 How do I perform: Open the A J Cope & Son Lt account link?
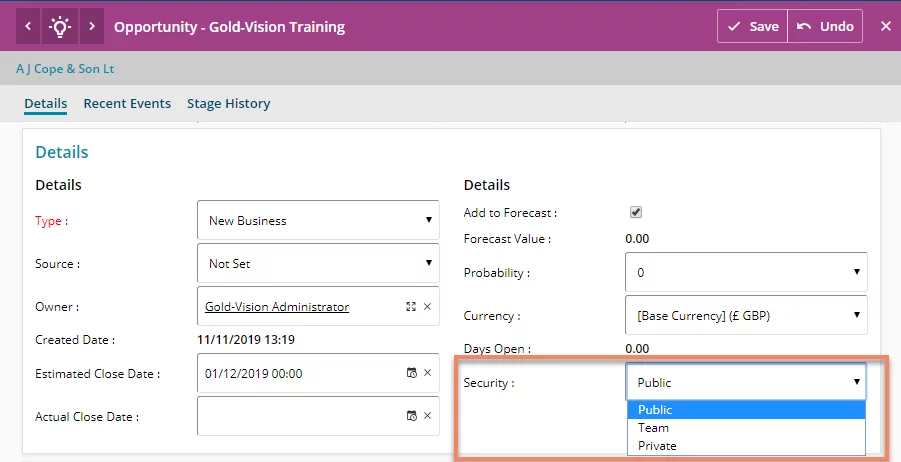point(65,69)
